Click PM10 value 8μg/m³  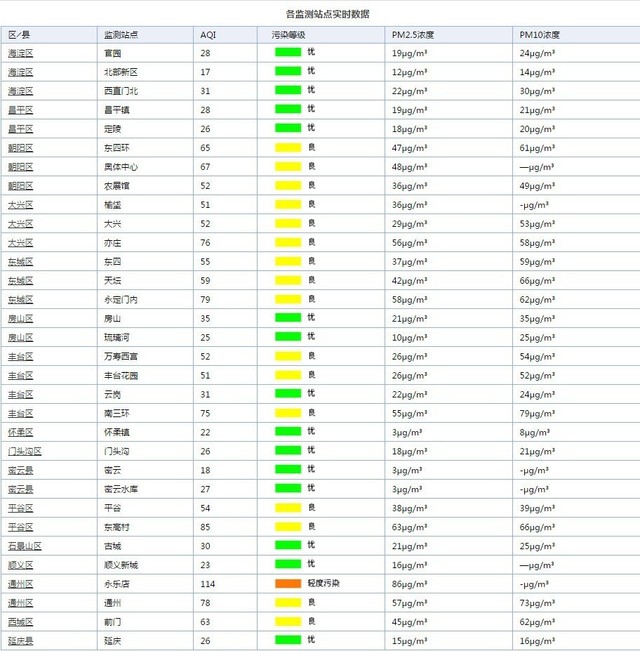[535, 432]
